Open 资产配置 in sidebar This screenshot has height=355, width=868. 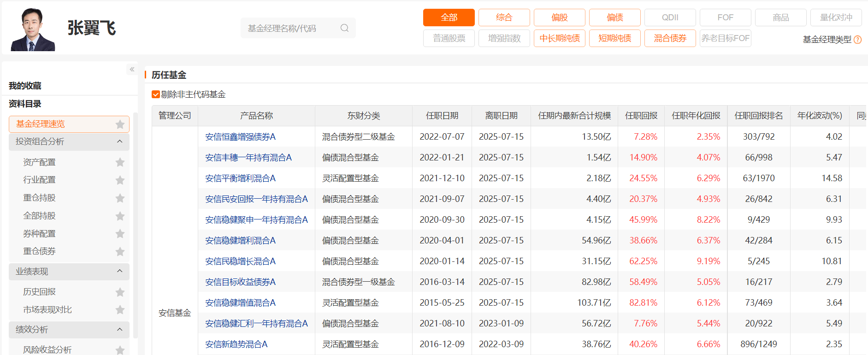(39, 162)
